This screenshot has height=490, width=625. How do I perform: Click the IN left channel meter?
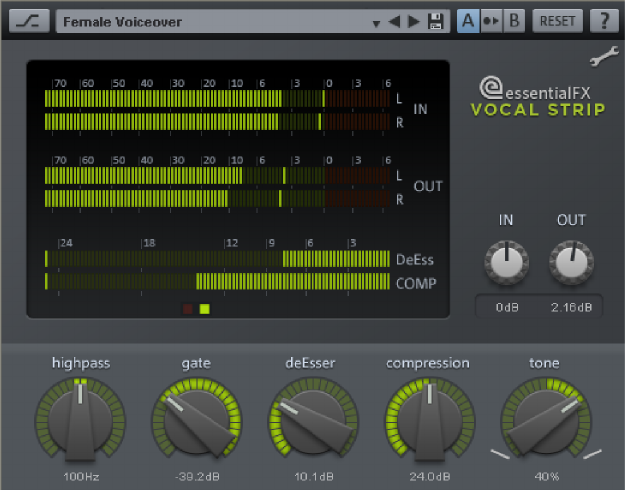[217, 98]
